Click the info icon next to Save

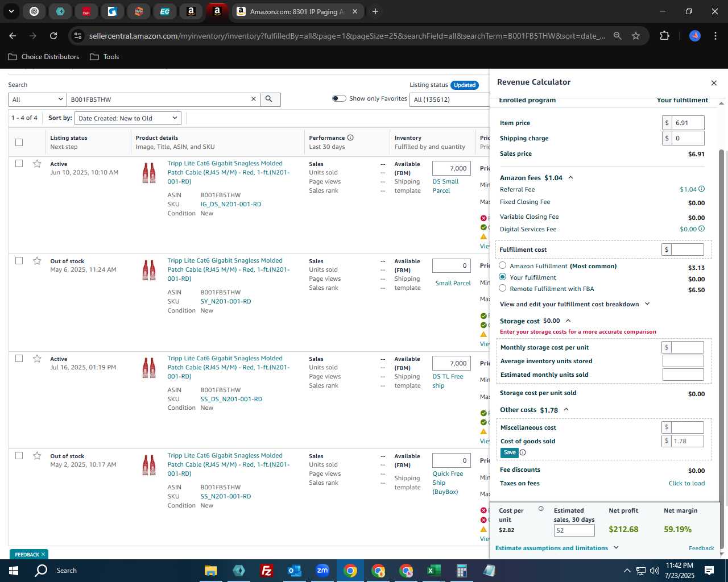click(x=523, y=453)
